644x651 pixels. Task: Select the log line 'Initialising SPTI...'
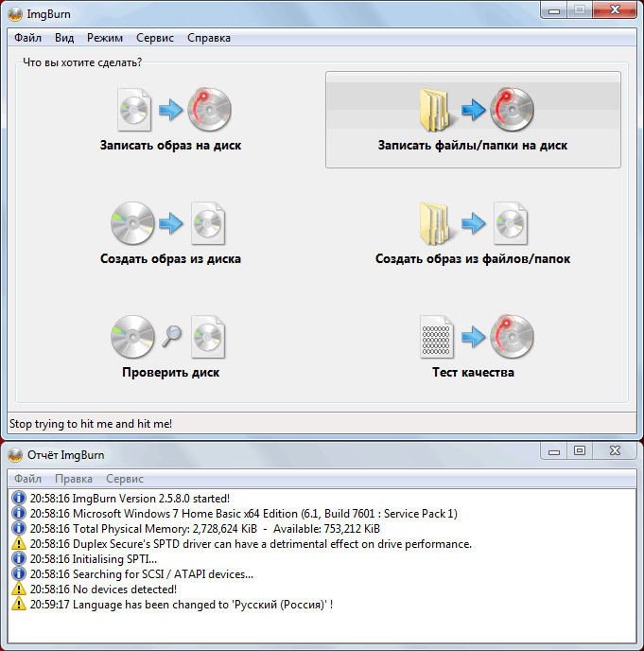click(x=94, y=559)
